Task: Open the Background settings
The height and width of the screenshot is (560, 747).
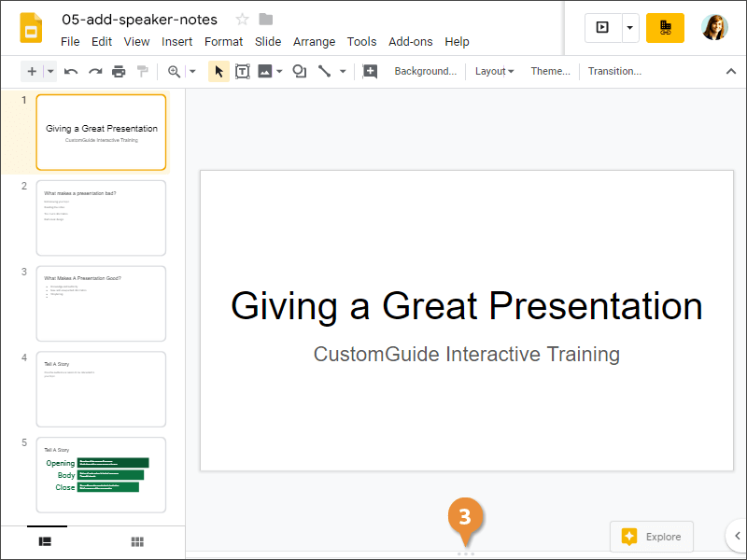Action: [426, 72]
